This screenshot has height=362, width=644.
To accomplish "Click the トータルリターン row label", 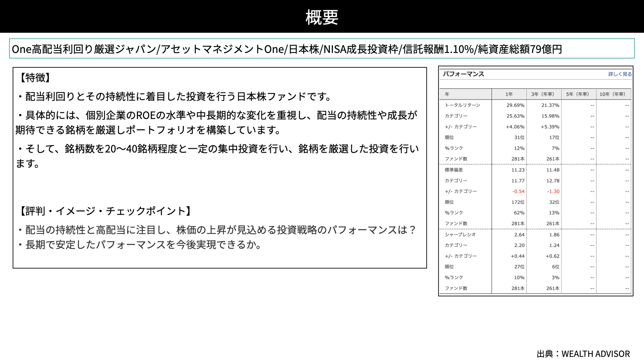I will pyautogui.click(x=463, y=105).
